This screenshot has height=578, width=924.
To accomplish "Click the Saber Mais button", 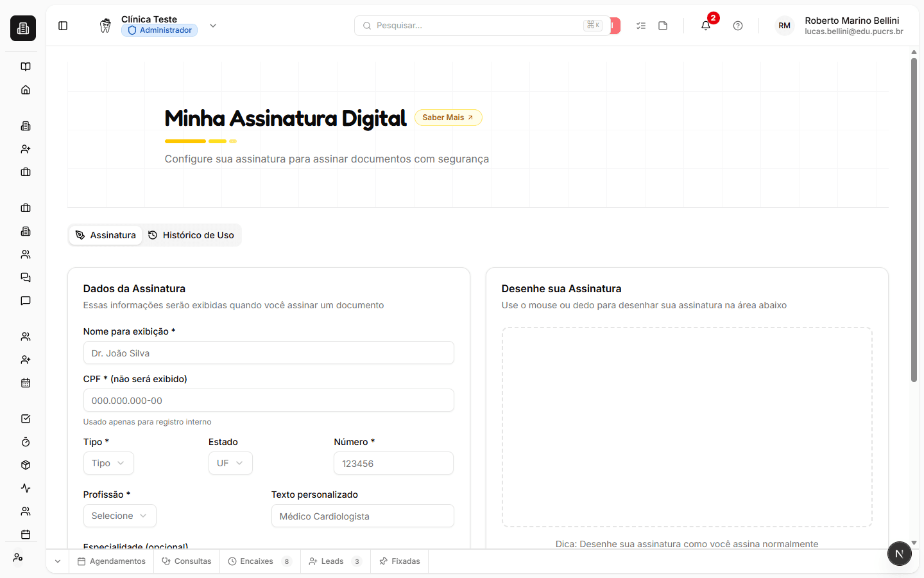I will (448, 117).
